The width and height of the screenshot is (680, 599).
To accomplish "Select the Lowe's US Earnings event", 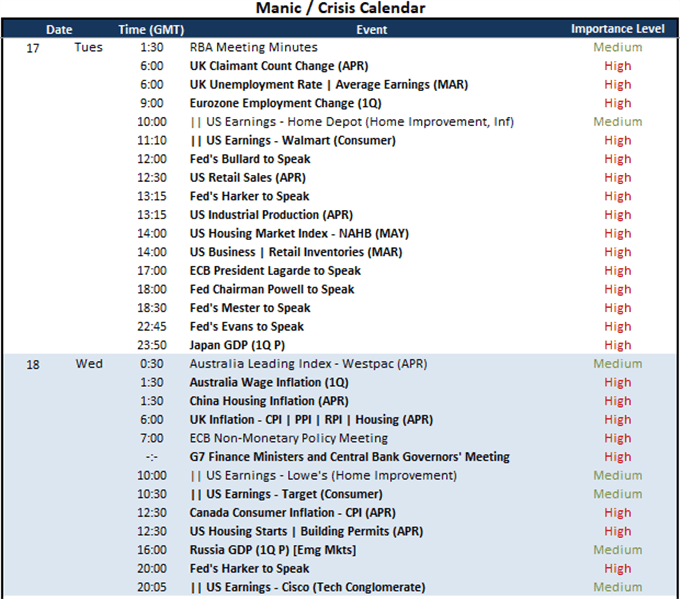I will (x=323, y=475).
